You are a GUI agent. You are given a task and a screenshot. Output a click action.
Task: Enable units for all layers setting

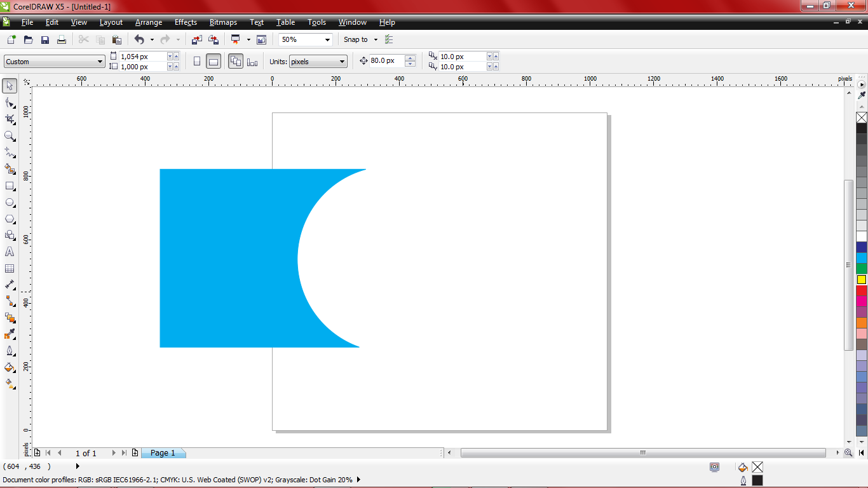[x=236, y=61]
